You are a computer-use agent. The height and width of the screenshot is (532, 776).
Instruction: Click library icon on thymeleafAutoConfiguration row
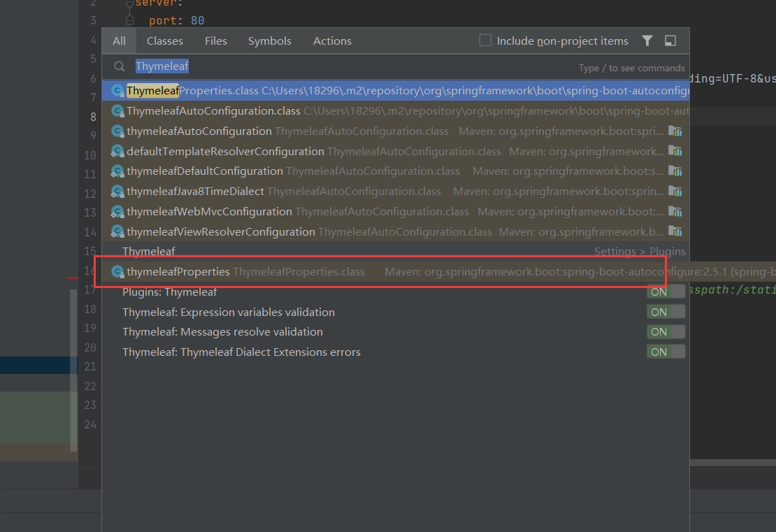click(675, 131)
